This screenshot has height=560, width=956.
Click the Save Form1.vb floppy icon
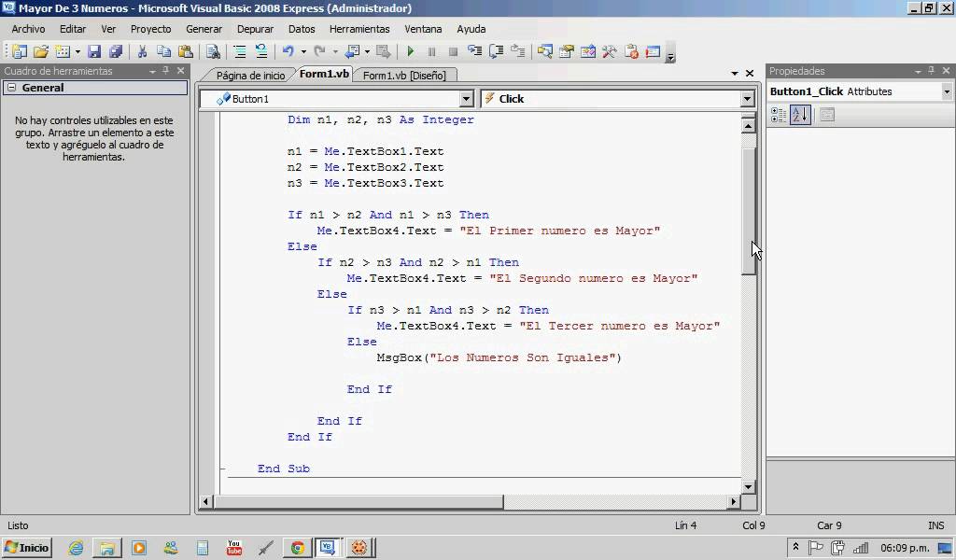(x=94, y=51)
